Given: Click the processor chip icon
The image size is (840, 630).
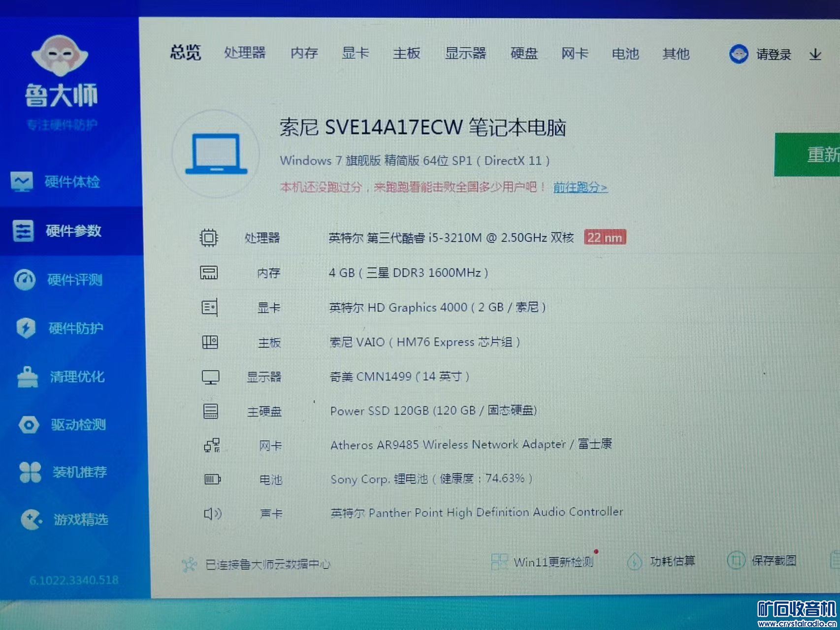Looking at the screenshot, I should pos(209,238).
